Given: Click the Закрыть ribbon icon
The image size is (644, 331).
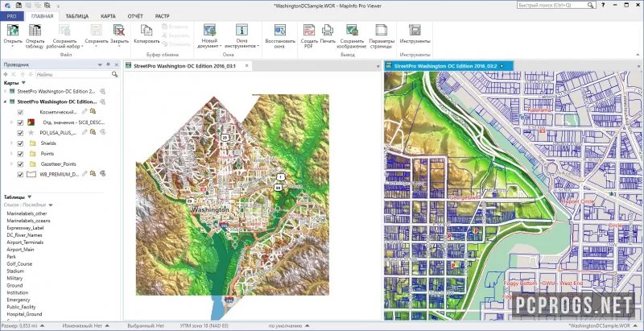Looking at the screenshot, I should pos(119,31).
